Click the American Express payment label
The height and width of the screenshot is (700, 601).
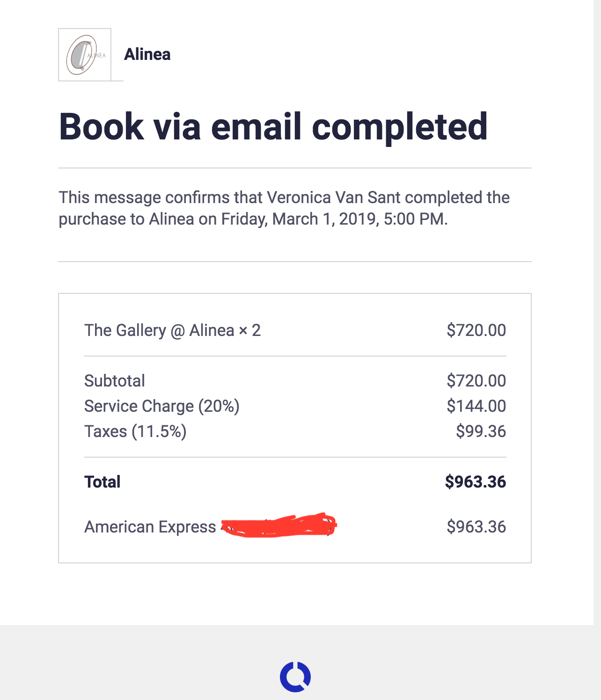pyautogui.click(x=150, y=527)
